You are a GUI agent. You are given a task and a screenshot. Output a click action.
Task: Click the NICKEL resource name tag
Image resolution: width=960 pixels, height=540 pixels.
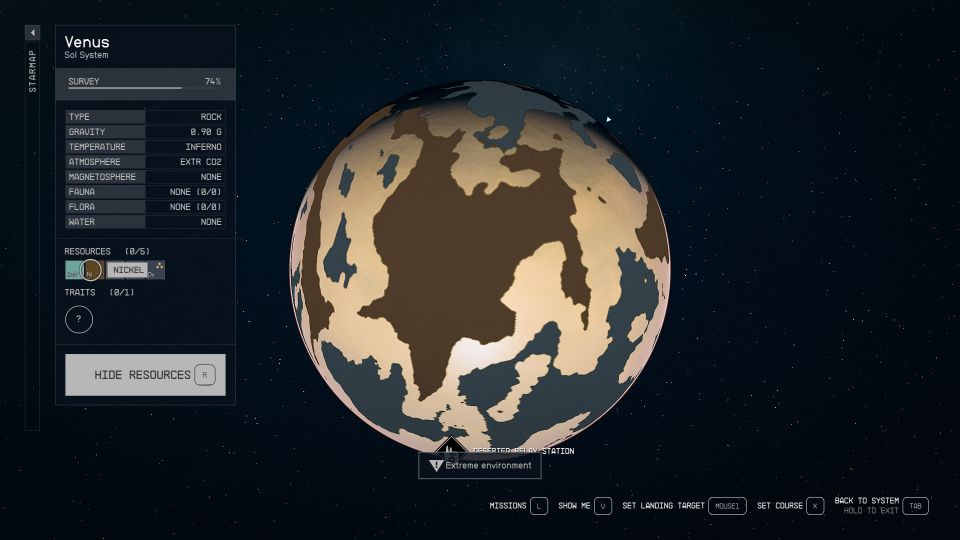coord(127,270)
